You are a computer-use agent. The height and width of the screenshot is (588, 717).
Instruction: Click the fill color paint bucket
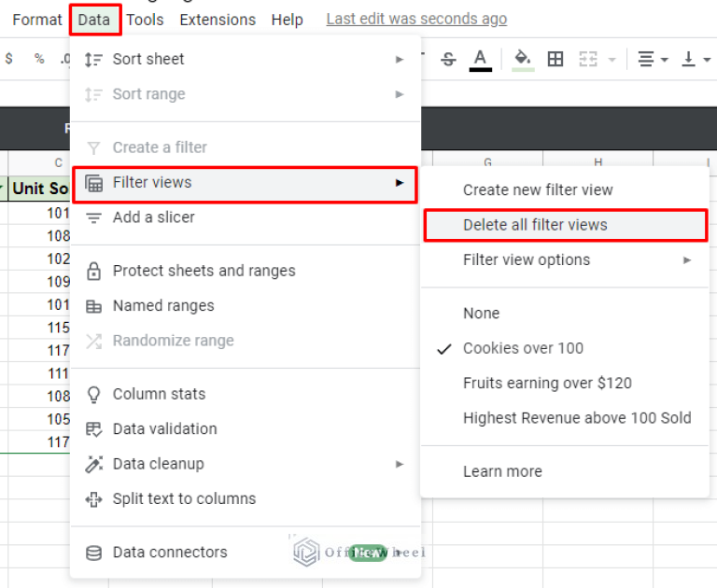(523, 59)
